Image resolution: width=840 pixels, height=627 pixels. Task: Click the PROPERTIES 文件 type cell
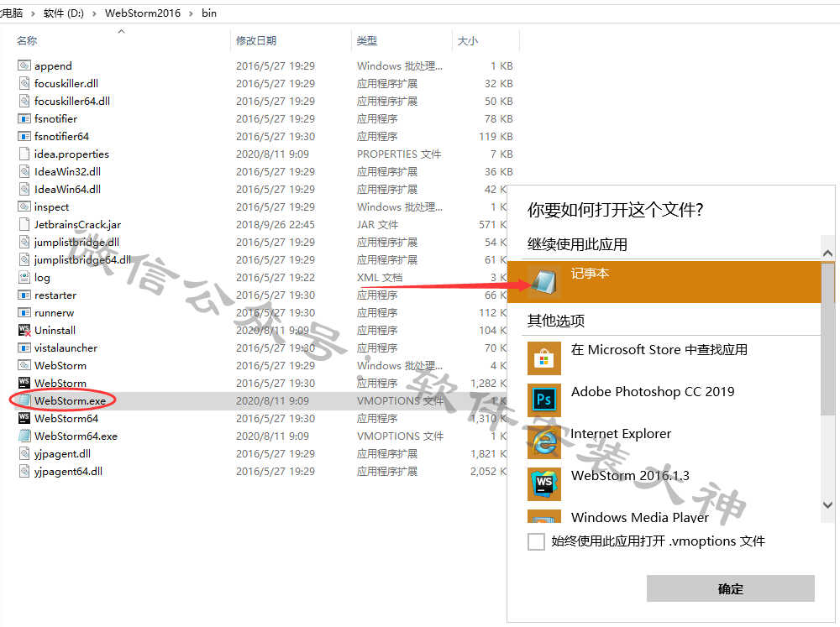[x=399, y=154]
